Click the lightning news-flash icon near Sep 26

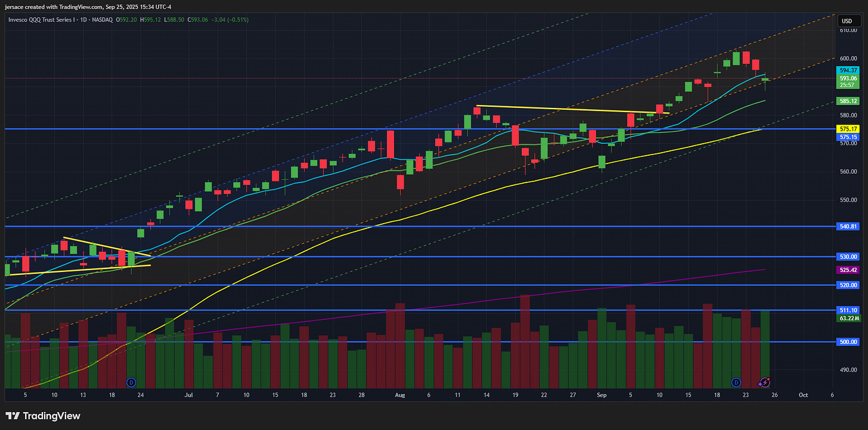(x=765, y=382)
